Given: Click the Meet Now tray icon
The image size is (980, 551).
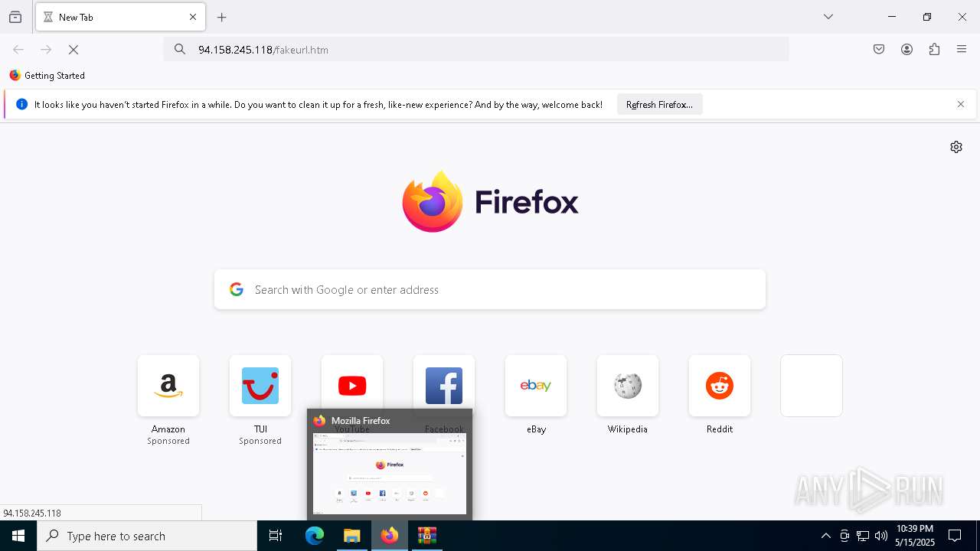Looking at the screenshot, I should point(844,536).
